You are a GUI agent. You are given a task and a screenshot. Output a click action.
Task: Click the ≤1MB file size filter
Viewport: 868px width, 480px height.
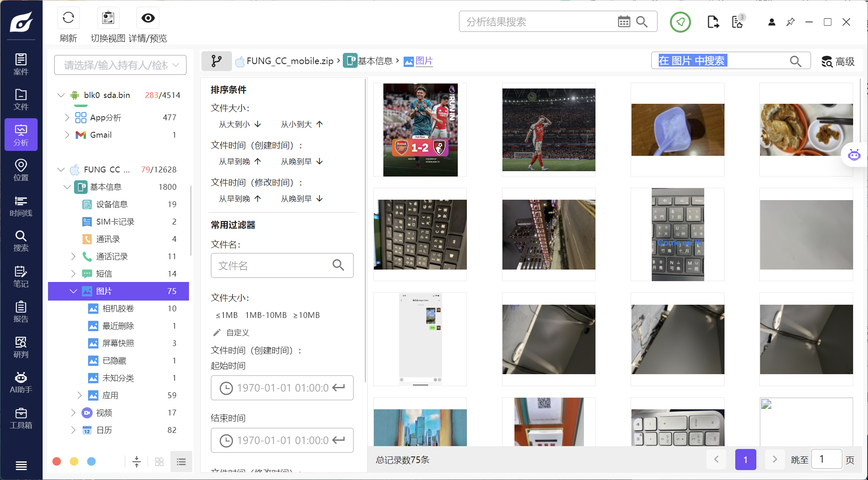[x=226, y=315]
